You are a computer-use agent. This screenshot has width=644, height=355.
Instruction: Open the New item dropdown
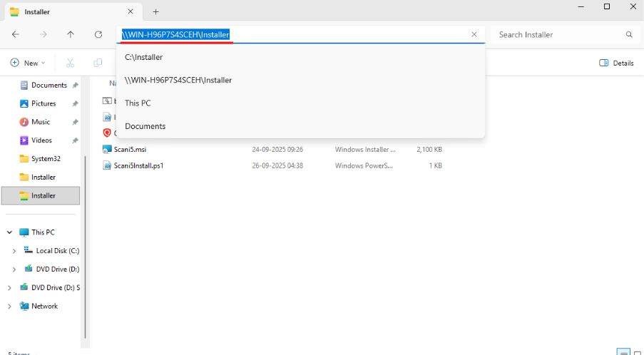point(28,63)
